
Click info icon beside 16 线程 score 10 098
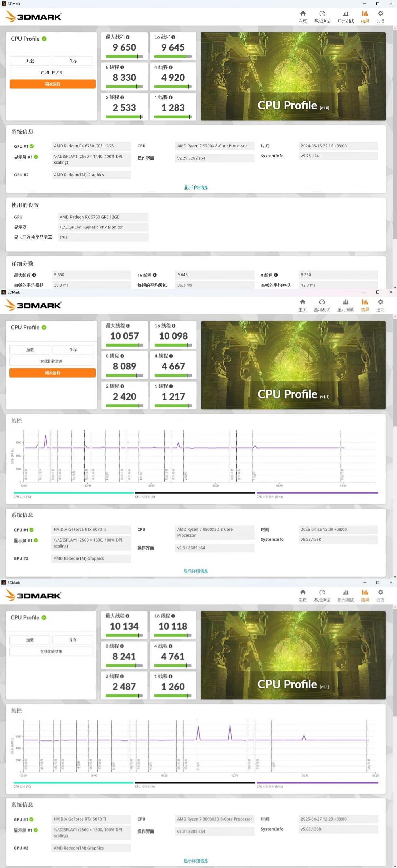(173, 326)
